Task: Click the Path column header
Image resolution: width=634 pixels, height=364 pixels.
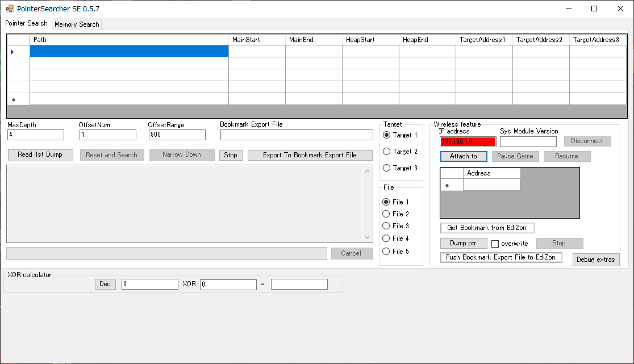Action: (130, 40)
